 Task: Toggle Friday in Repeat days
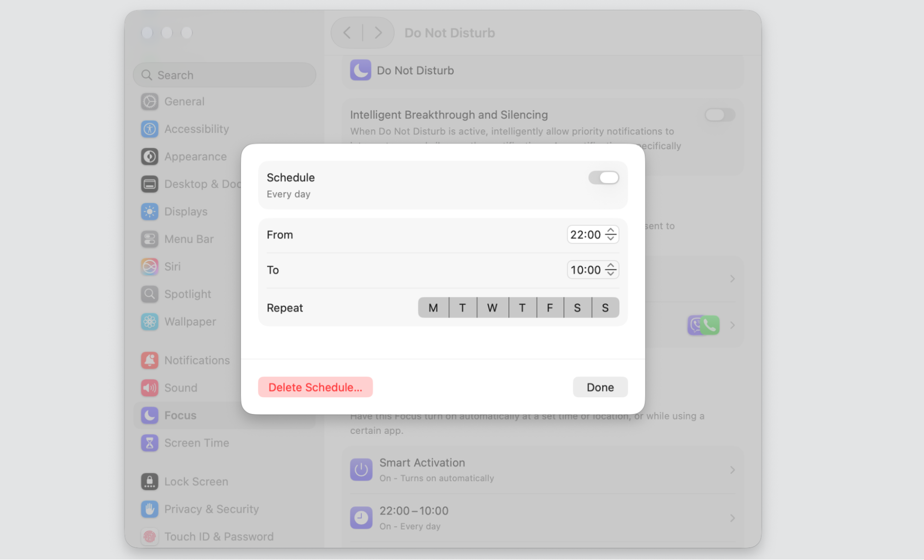coord(550,308)
